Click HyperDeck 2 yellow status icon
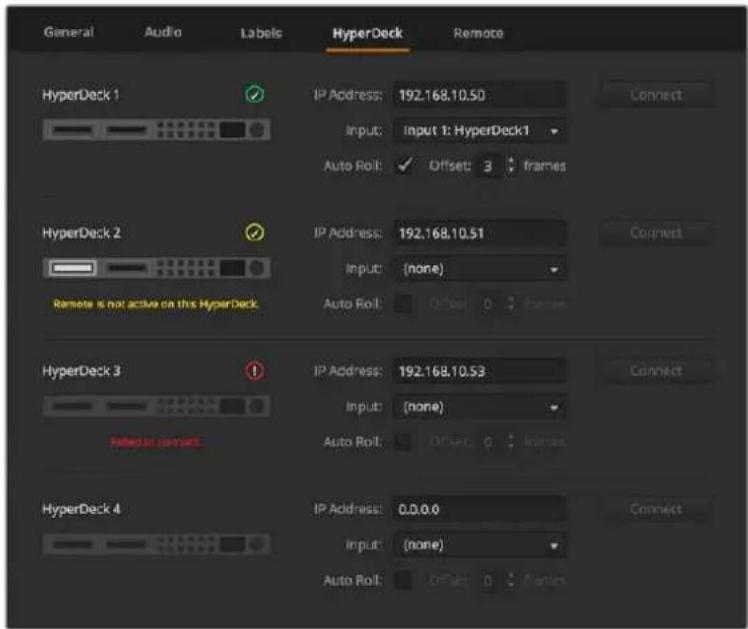Image resolution: width=748 pixels, height=629 pixels. 254,232
